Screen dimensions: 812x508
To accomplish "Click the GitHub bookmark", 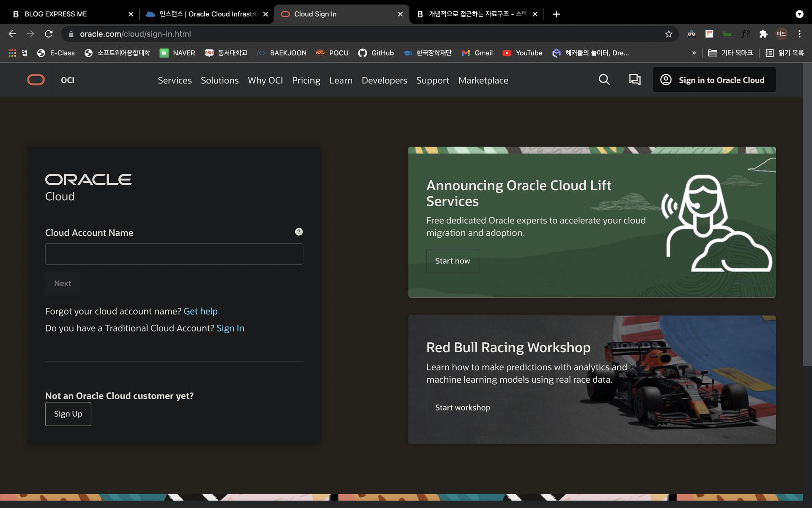I will 376,53.
